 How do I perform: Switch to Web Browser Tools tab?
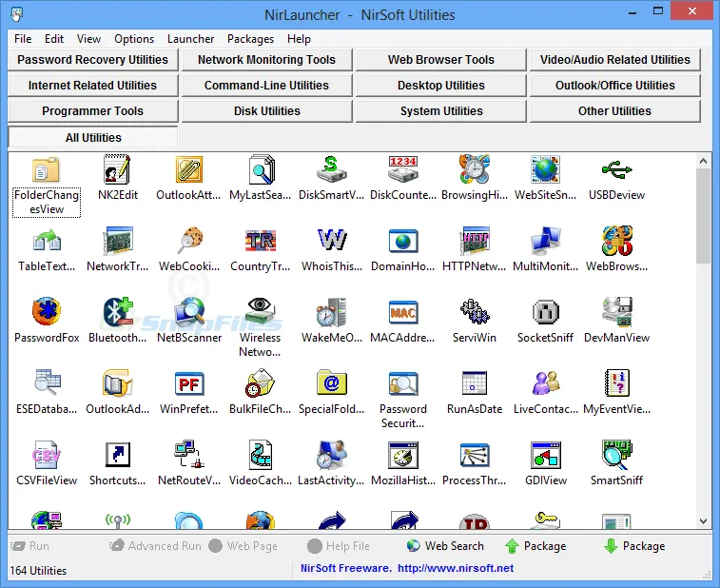pyautogui.click(x=440, y=60)
